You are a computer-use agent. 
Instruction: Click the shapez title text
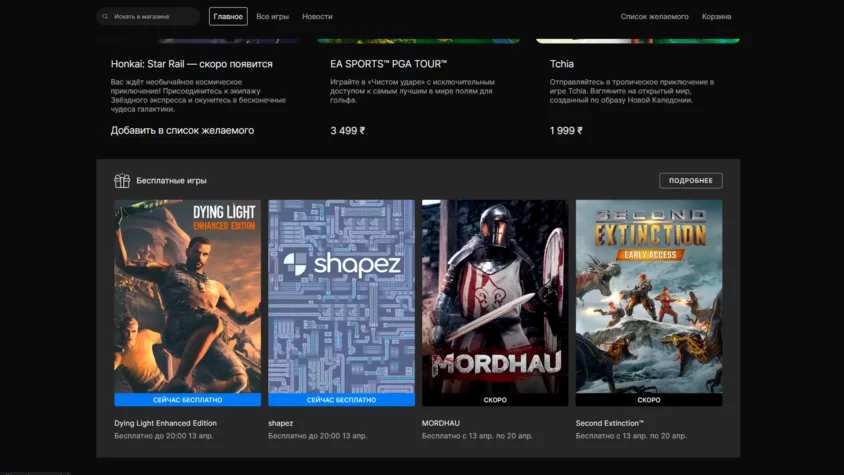[280, 423]
